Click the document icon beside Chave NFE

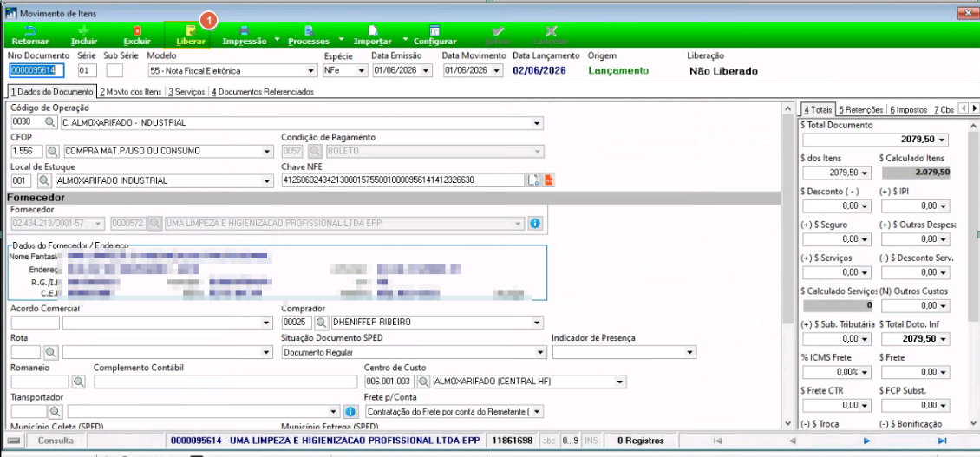pyautogui.click(x=533, y=180)
